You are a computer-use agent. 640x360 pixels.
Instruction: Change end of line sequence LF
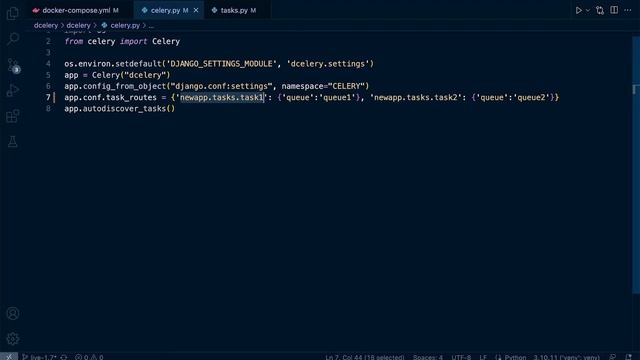click(x=483, y=357)
